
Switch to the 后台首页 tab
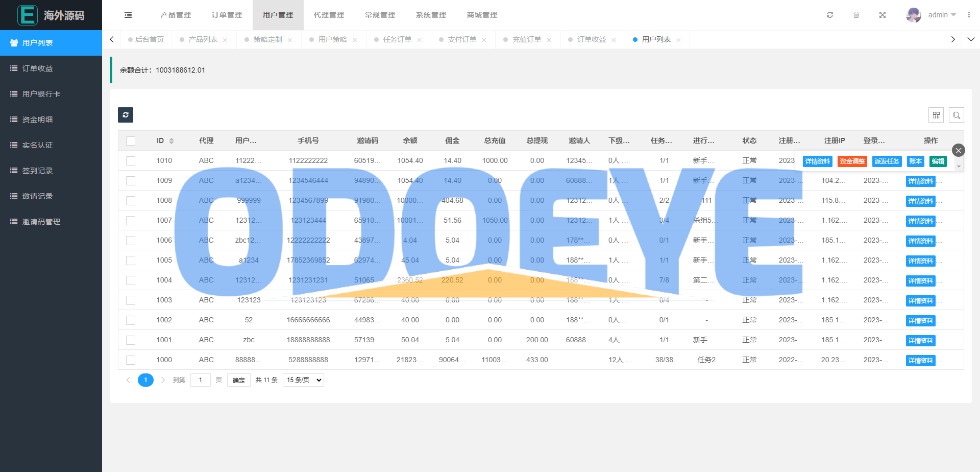click(x=146, y=39)
